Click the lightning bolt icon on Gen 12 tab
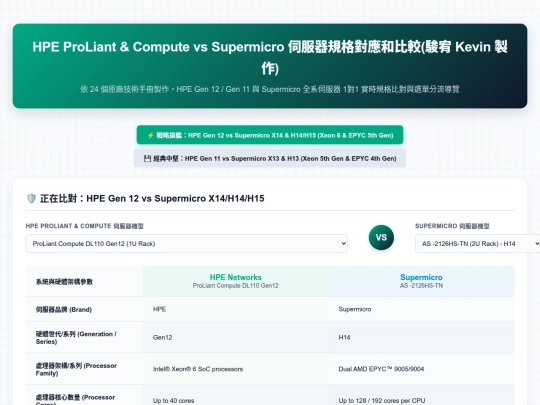540x405 pixels. point(150,135)
